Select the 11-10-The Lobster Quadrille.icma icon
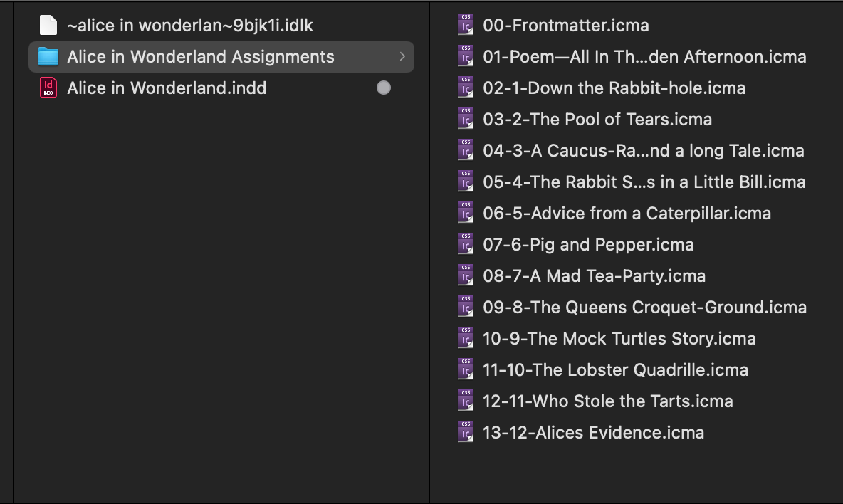The height and width of the screenshot is (504, 843). pyautogui.click(x=465, y=369)
